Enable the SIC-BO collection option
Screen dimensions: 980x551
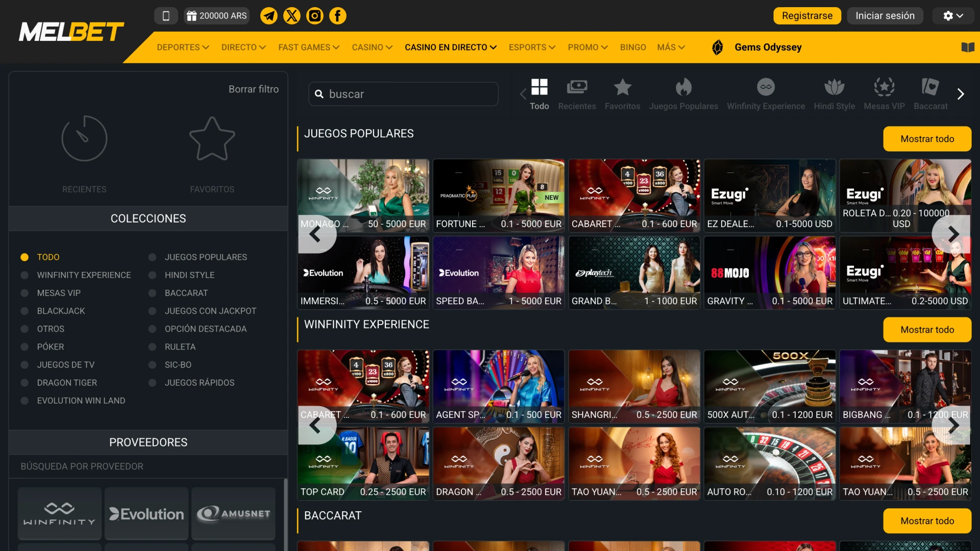(x=178, y=364)
